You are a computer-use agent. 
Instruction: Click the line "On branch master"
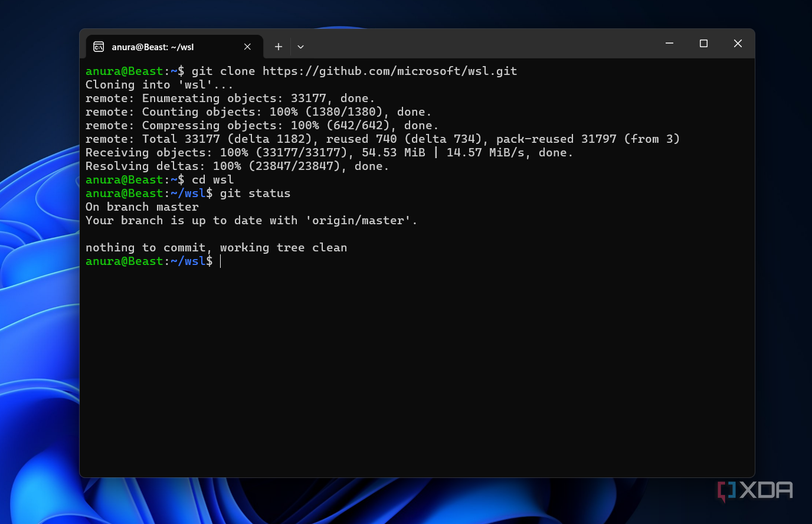(142, 207)
